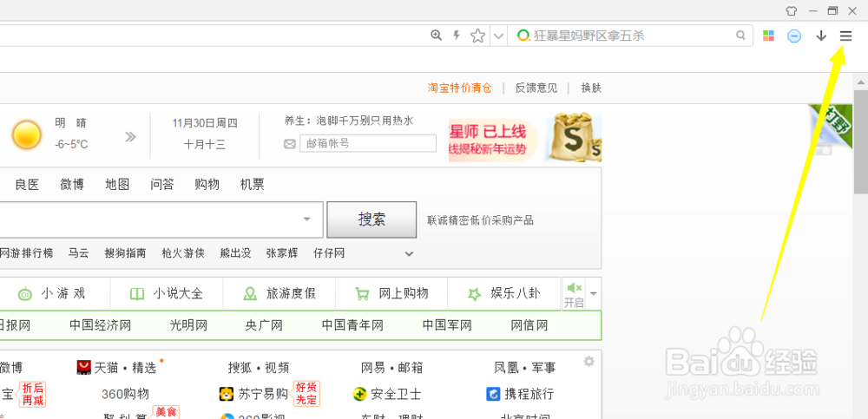Expand weather with double chevron
Viewport: 868px width, 419px height.
pos(130,137)
